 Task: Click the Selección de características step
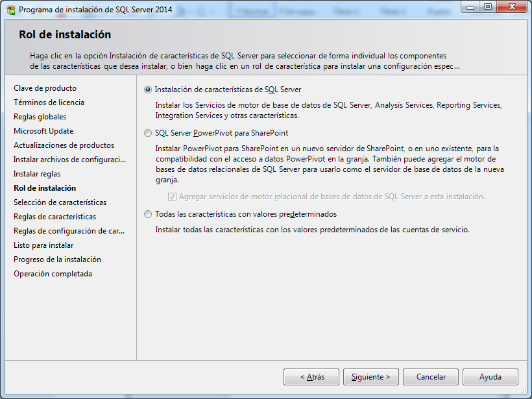pos(60,202)
